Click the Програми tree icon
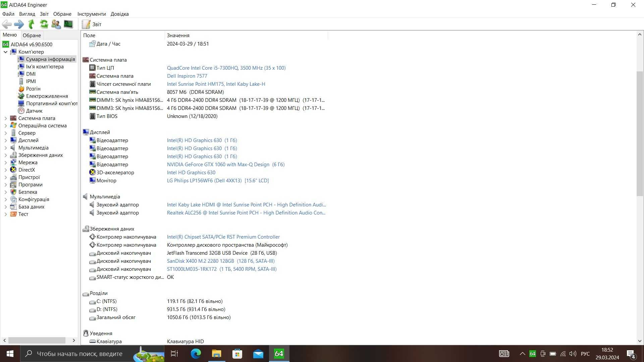 (x=13, y=185)
